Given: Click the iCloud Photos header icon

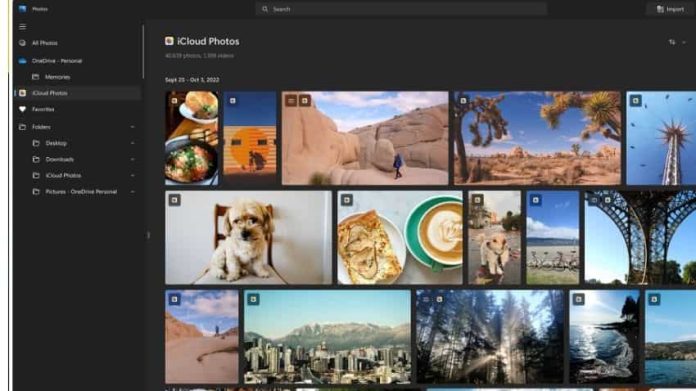Looking at the screenshot, I should (169, 41).
